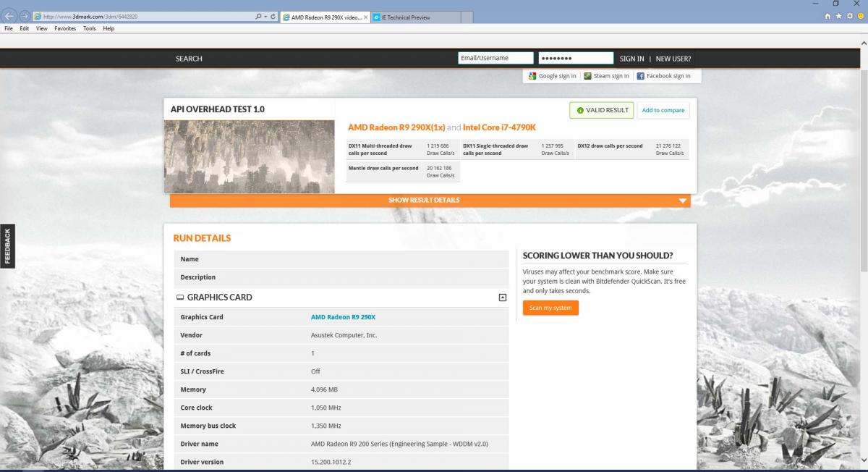
Task: Close the AMD Radeon R9 290X tab
Action: coord(366,17)
